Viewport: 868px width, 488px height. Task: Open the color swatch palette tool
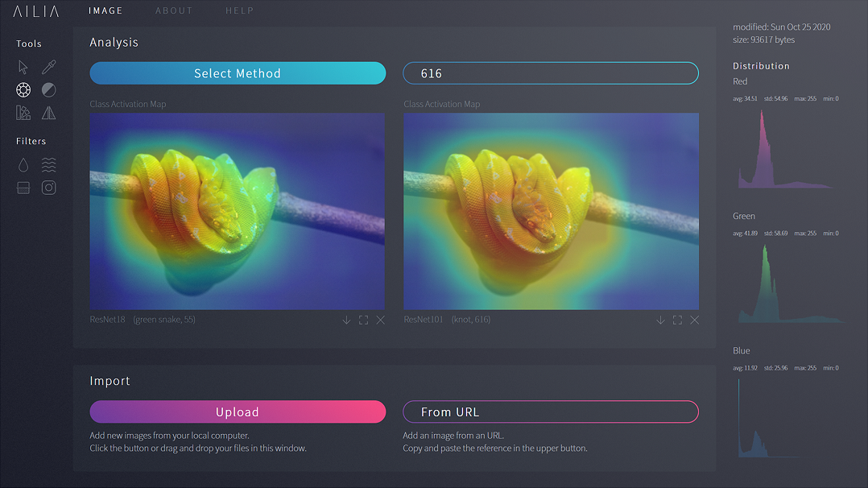click(23, 113)
